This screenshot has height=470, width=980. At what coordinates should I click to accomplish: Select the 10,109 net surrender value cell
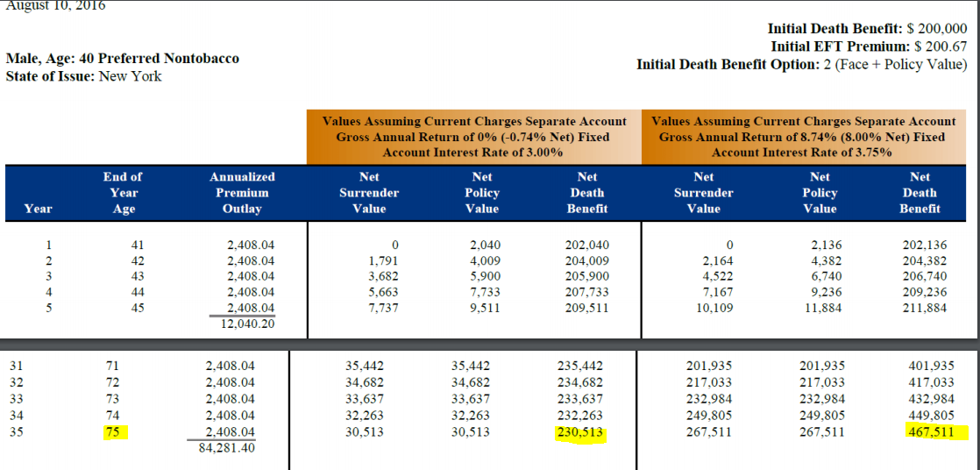point(708,308)
